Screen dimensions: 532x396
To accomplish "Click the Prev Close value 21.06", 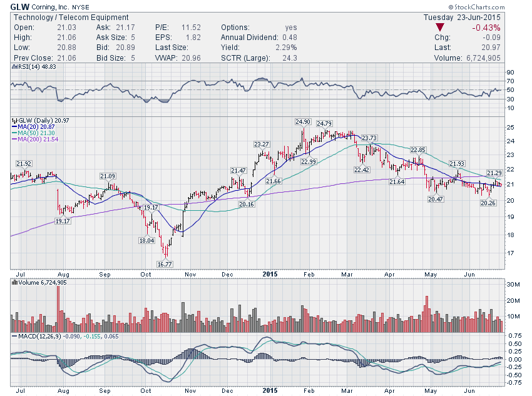I will click(x=66, y=58).
